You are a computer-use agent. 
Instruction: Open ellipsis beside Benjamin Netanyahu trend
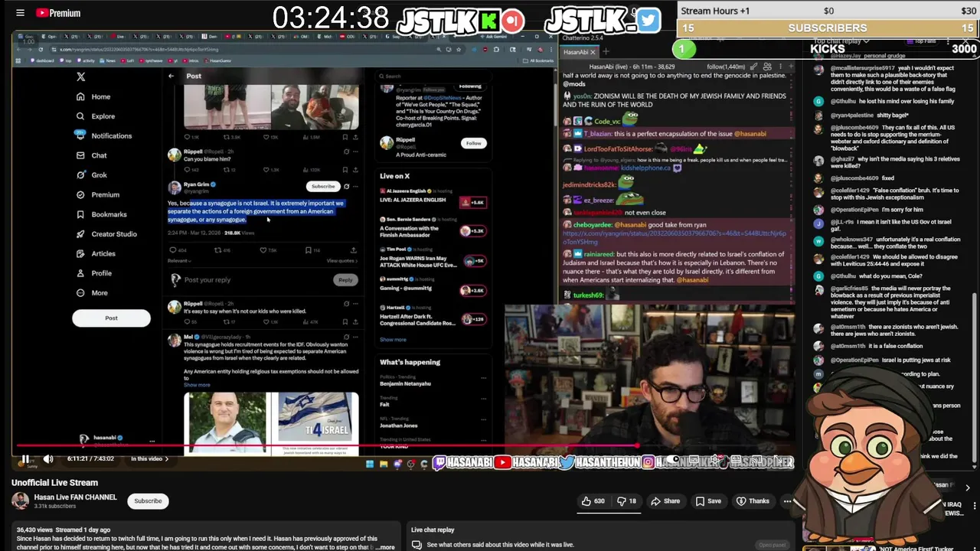coord(483,377)
